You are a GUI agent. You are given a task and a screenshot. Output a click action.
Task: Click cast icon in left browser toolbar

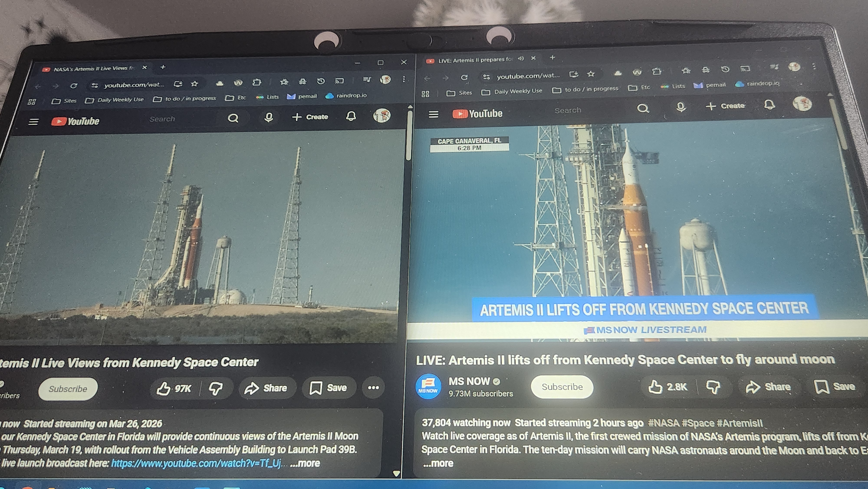pyautogui.click(x=339, y=81)
